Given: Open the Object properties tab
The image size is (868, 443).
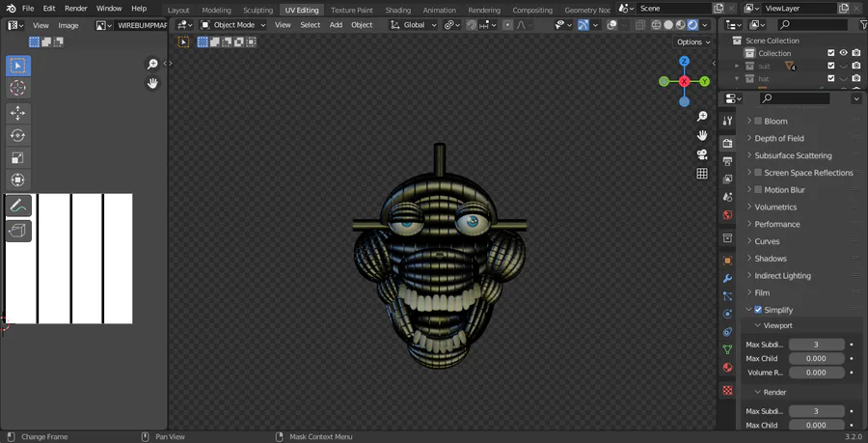Looking at the screenshot, I should [x=727, y=261].
